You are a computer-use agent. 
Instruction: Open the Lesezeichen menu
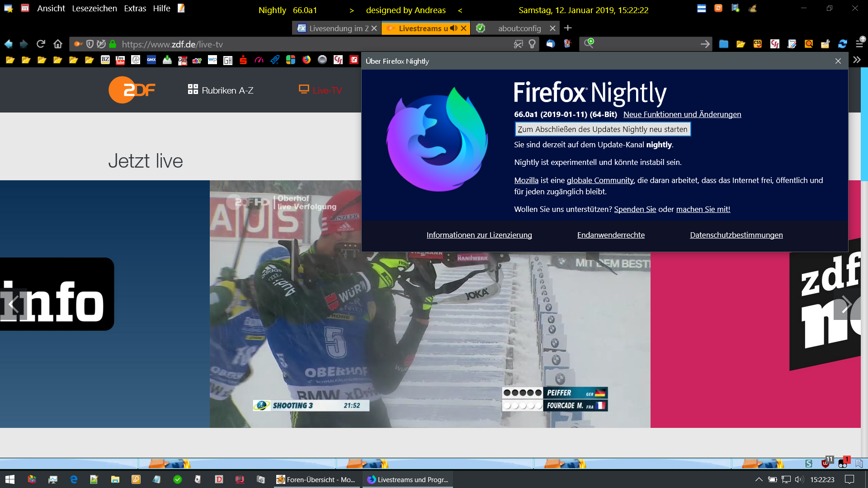(94, 8)
